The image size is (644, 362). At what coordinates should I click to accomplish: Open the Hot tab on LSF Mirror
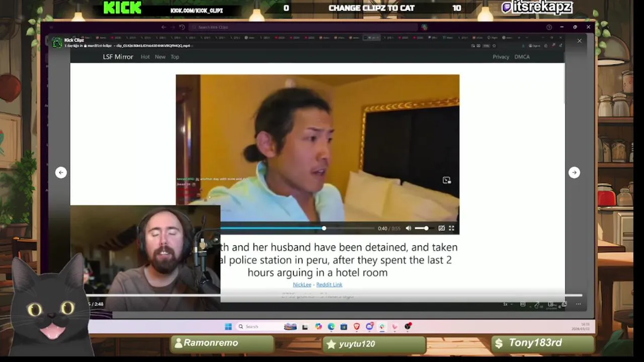(x=145, y=57)
